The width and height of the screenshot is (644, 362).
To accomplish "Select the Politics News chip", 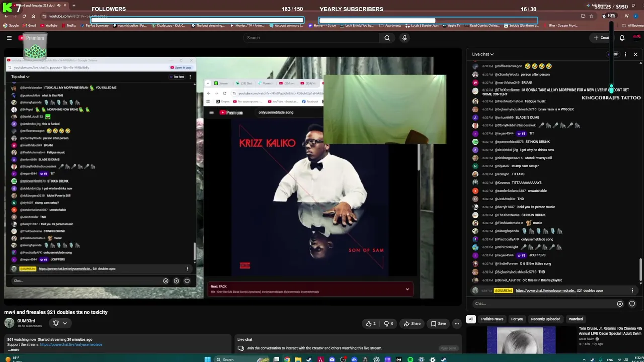I will (x=492, y=319).
